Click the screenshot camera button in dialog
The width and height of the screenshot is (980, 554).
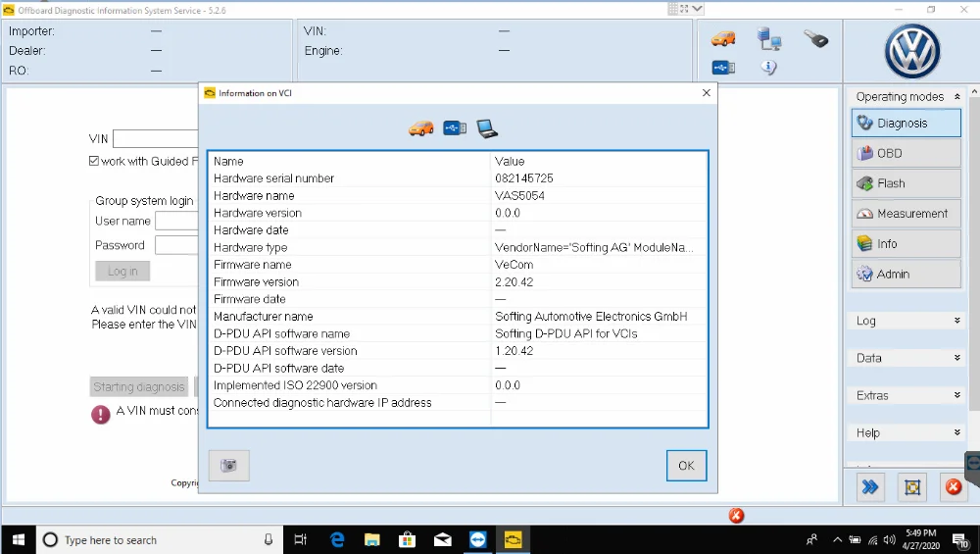point(228,465)
